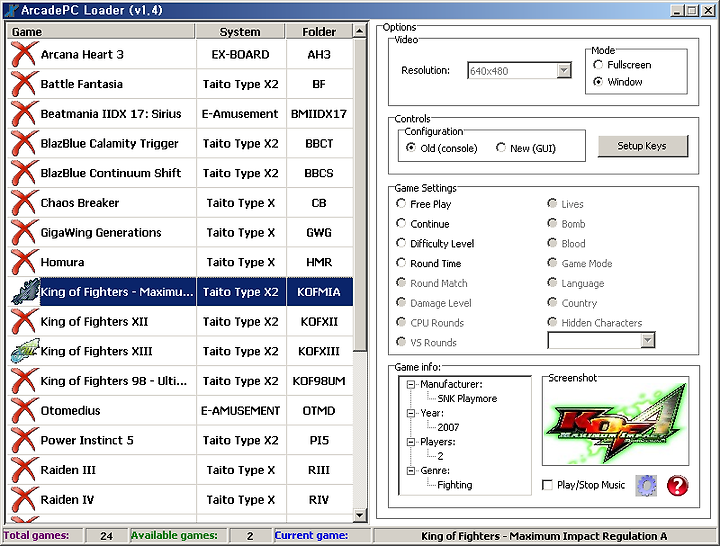
Task: Click the scroll down arrow of game list
Action: (360, 516)
